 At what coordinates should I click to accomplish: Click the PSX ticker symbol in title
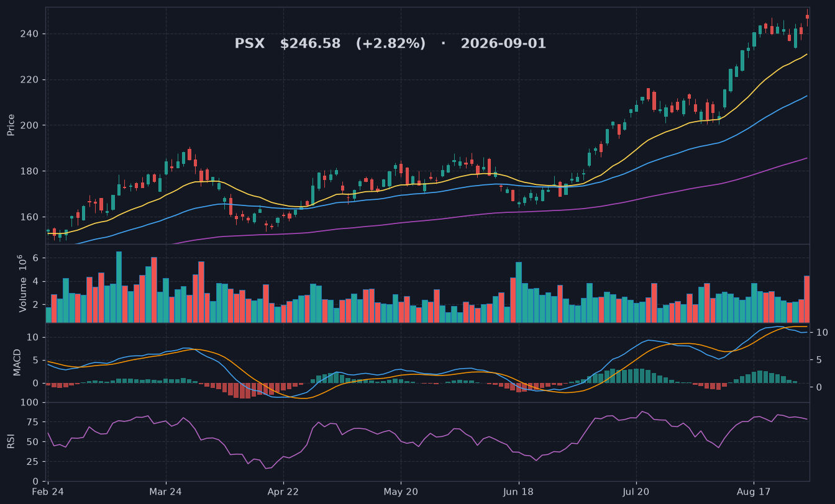[x=249, y=44]
